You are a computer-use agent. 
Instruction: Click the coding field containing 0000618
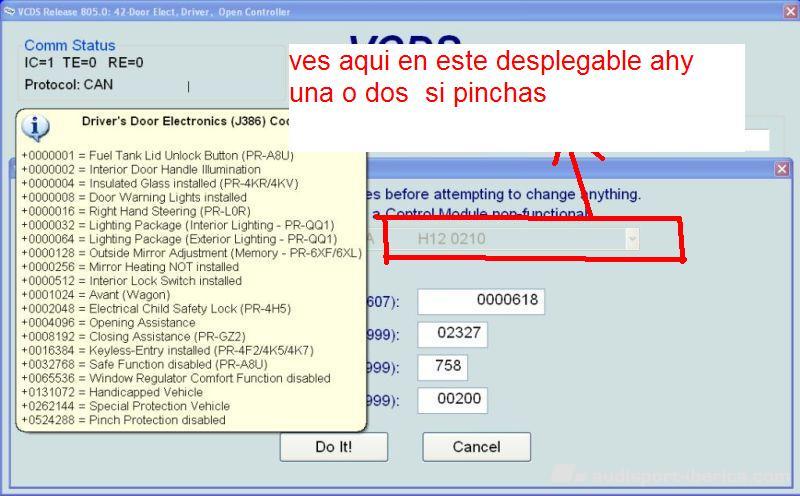(481, 301)
